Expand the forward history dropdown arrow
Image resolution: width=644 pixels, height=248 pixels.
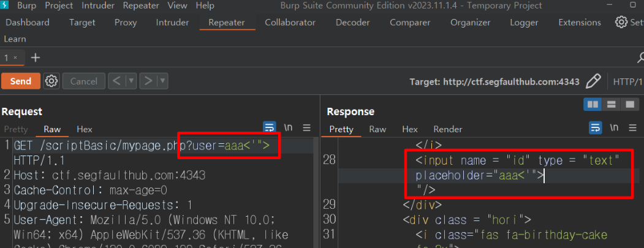[x=162, y=81]
